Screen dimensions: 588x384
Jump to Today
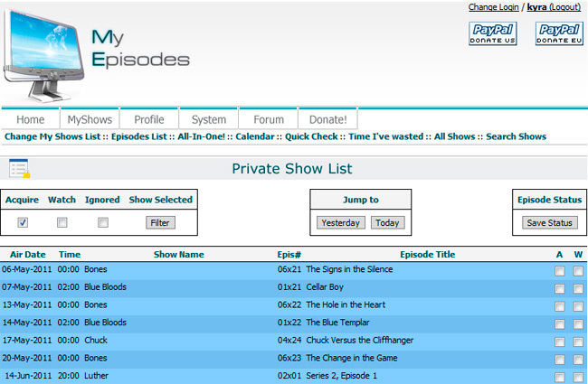point(387,222)
